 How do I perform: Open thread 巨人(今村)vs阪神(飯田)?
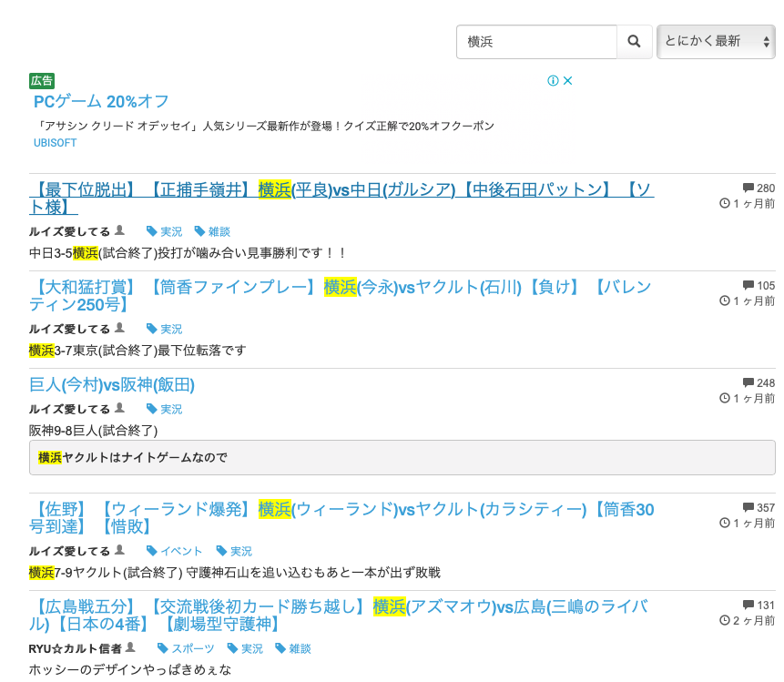111,384
